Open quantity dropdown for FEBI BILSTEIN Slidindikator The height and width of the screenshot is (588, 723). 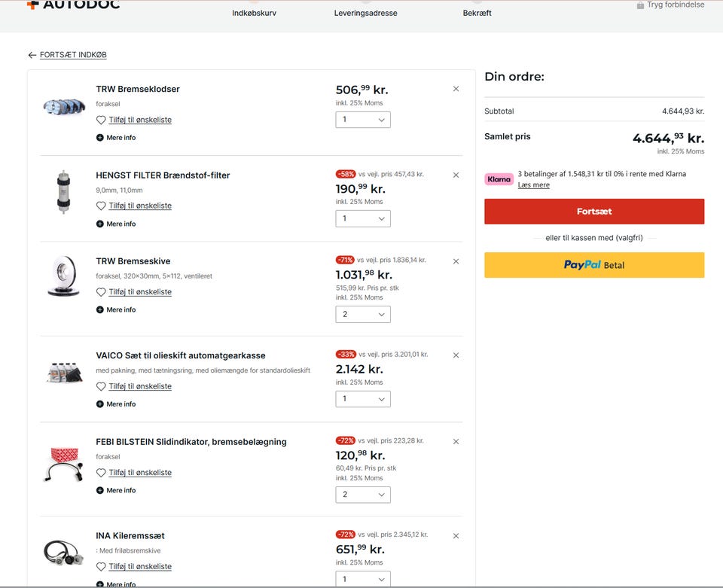(x=363, y=495)
